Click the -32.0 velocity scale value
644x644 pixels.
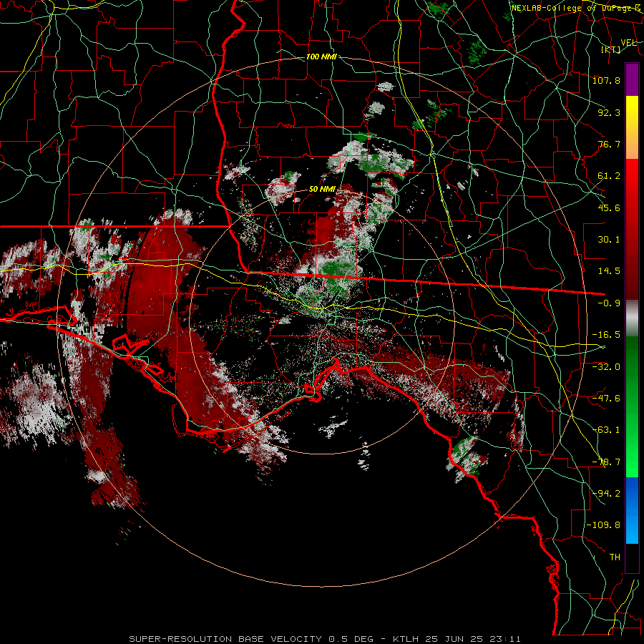click(606, 367)
